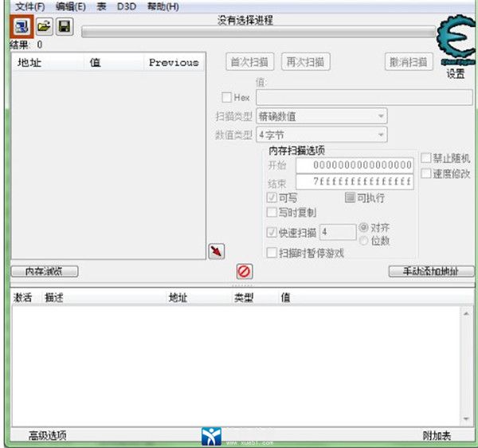Click the open file folder icon
The image size is (478, 448).
point(44,27)
